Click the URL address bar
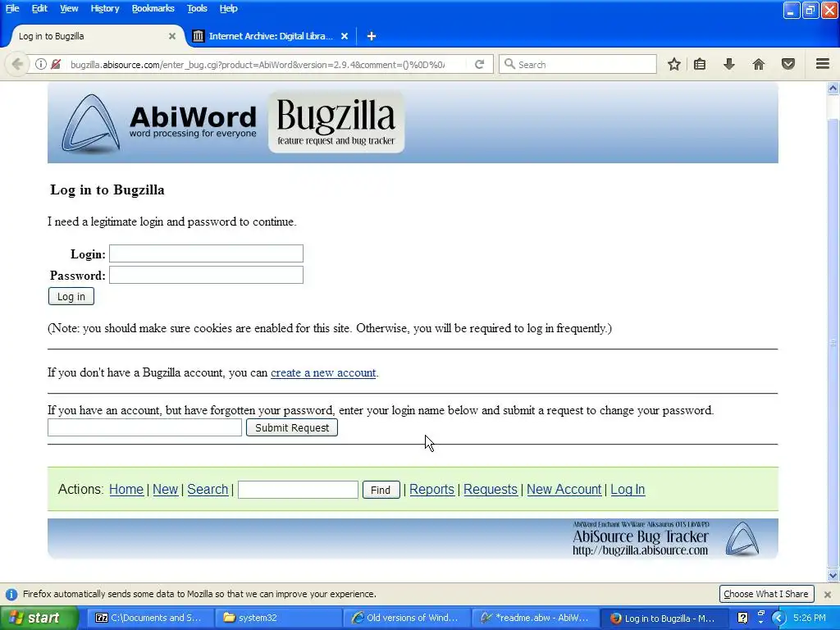The height and width of the screenshot is (630, 840). 257,64
